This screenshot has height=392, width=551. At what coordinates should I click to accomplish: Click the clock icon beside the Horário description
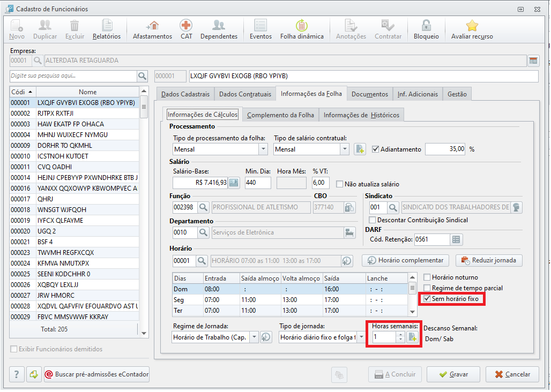346,261
